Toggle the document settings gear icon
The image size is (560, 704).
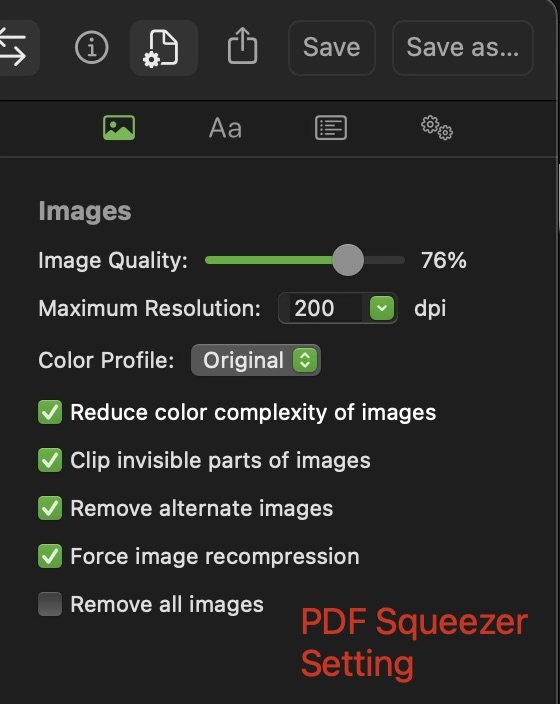[x=163, y=48]
